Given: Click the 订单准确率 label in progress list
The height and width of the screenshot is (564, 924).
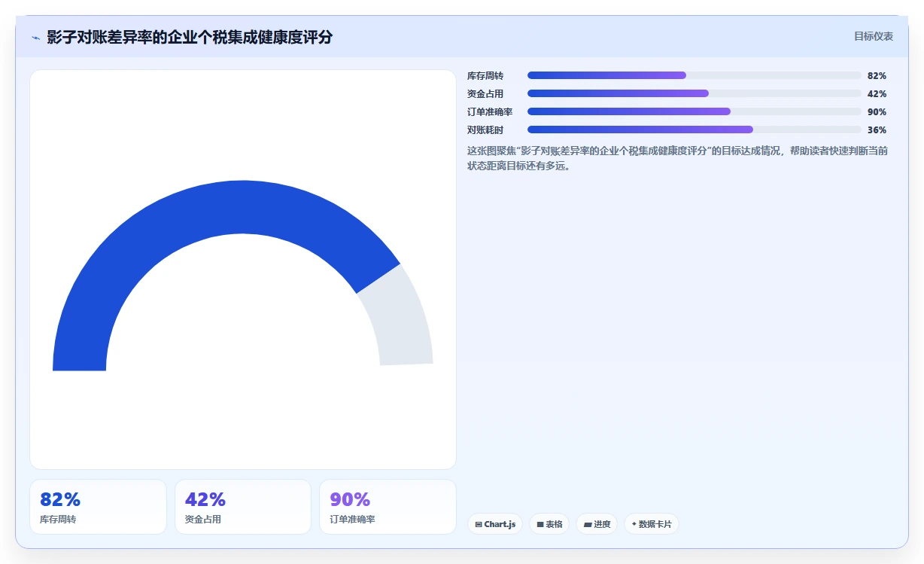Looking at the screenshot, I should click(490, 111).
